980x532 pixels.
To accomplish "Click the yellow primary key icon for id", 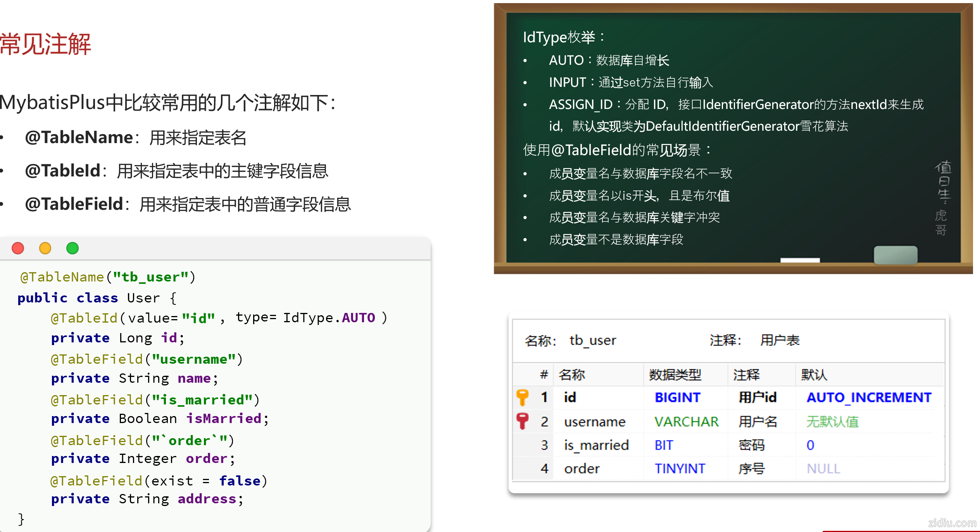I will point(523,397).
